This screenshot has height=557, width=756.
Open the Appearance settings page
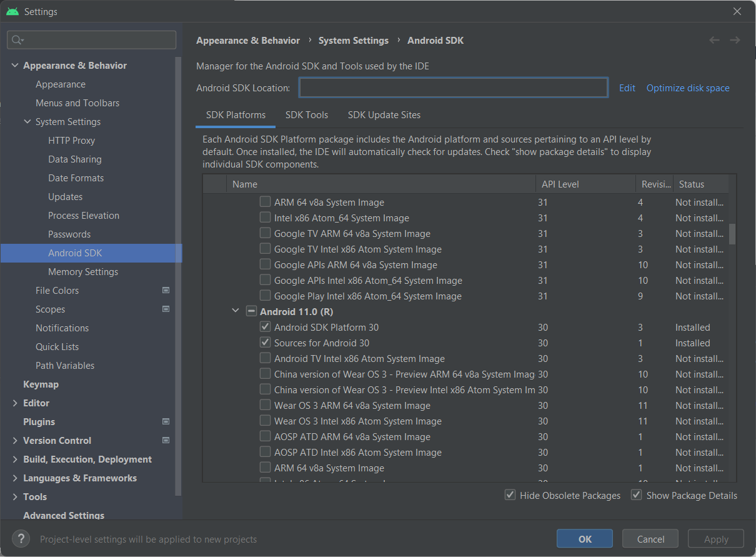click(x=61, y=84)
